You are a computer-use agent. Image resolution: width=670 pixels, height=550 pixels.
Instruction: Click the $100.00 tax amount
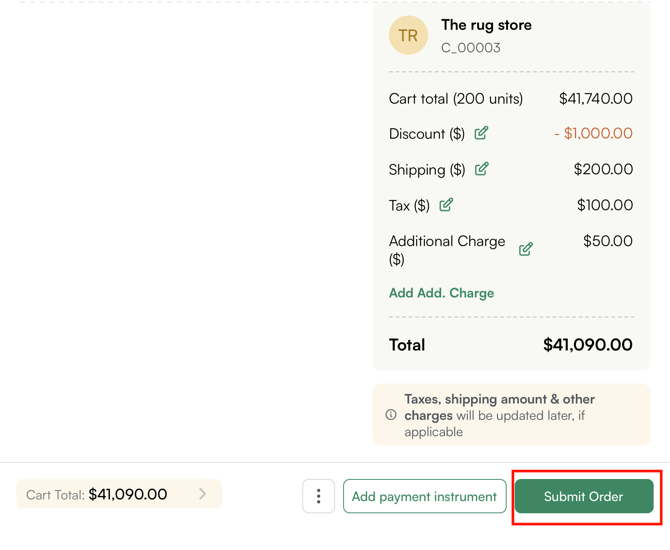(604, 205)
